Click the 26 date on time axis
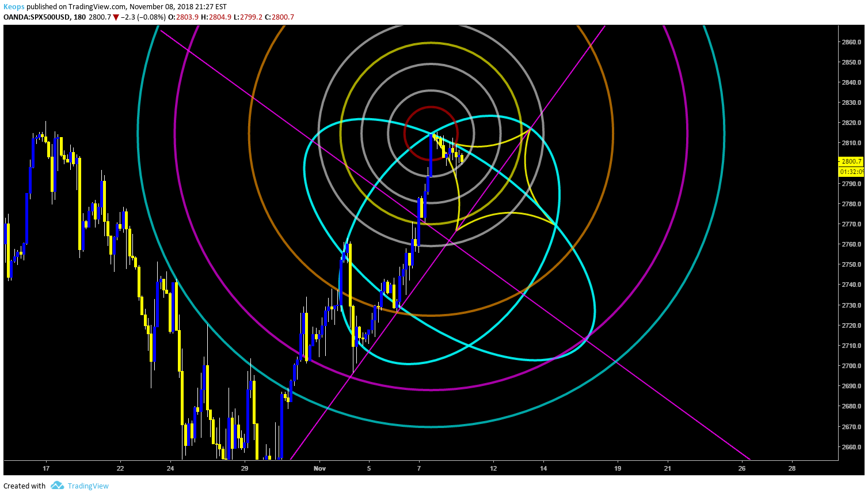Viewport: 868px width, 496px height. (x=742, y=468)
